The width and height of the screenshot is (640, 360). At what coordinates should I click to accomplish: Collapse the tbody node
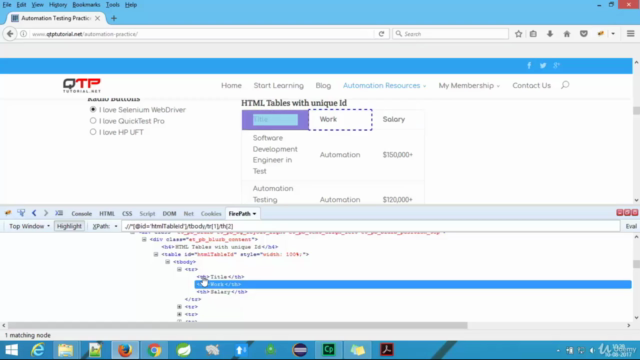click(168, 262)
